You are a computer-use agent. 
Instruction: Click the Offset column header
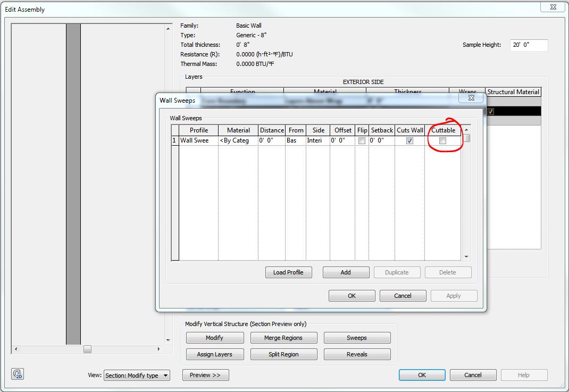pos(342,130)
